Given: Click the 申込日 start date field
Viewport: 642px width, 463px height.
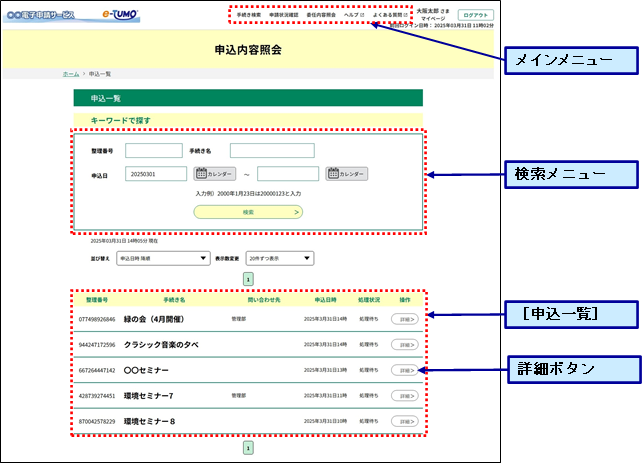Looking at the screenshot, I should pyautogui.click(x=156, y=174).
